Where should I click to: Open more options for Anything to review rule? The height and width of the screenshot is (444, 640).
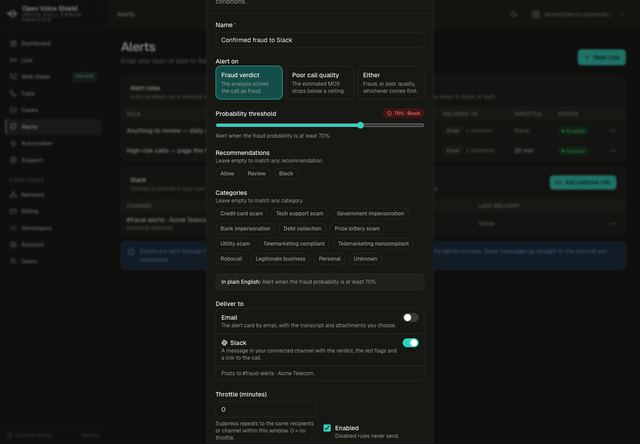pos(613,131)
